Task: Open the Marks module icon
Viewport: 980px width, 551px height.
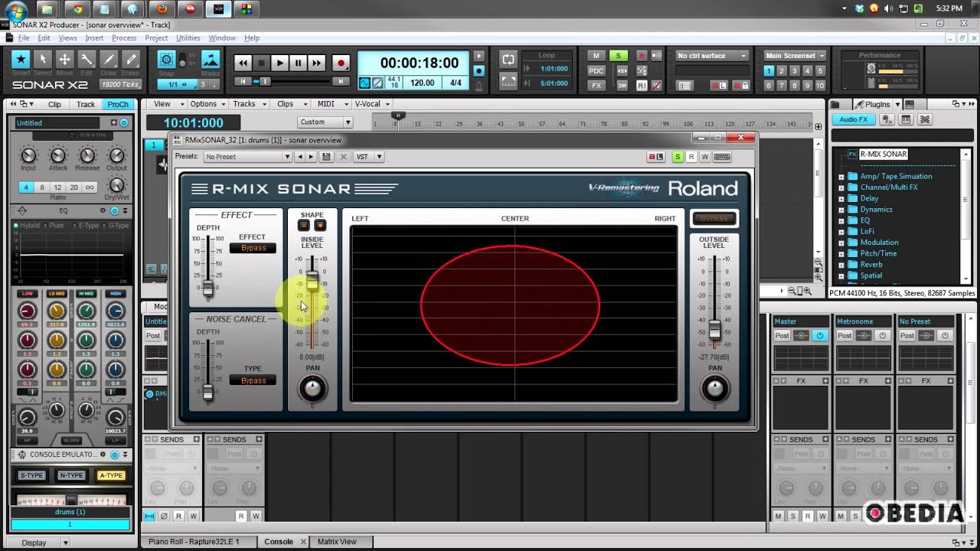Action: pyautogui.click(x=210, y=60)
